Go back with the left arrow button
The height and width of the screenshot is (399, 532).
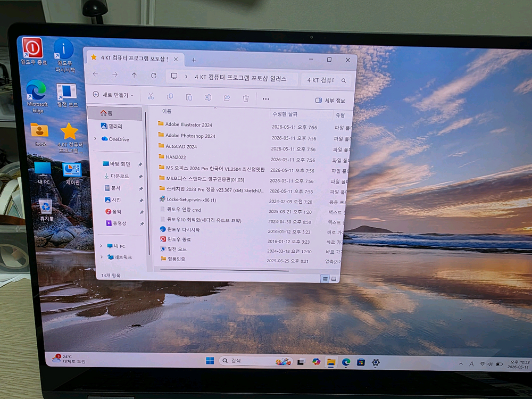click(96, 74)
